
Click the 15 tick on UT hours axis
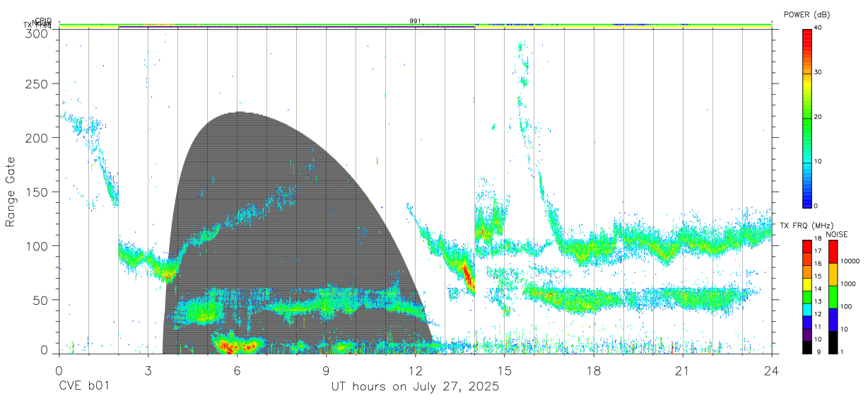505,371
